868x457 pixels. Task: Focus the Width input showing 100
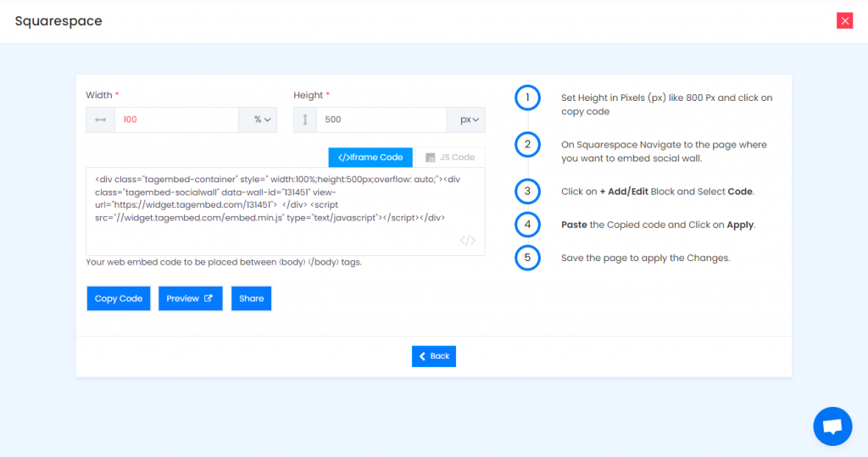[176, 120]
